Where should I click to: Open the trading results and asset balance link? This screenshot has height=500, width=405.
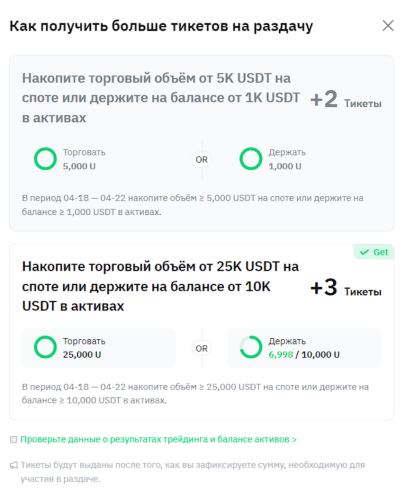coord(158,439)
